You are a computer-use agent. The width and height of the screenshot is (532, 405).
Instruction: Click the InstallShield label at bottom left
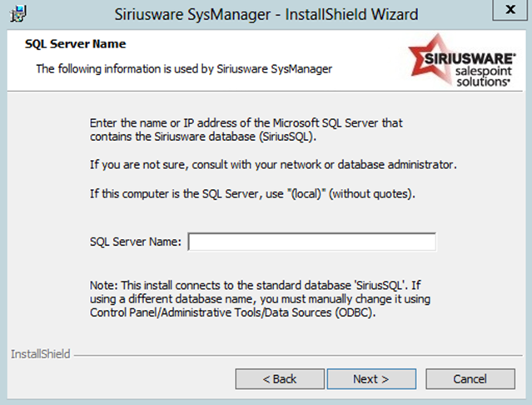[x=41, y=354]
